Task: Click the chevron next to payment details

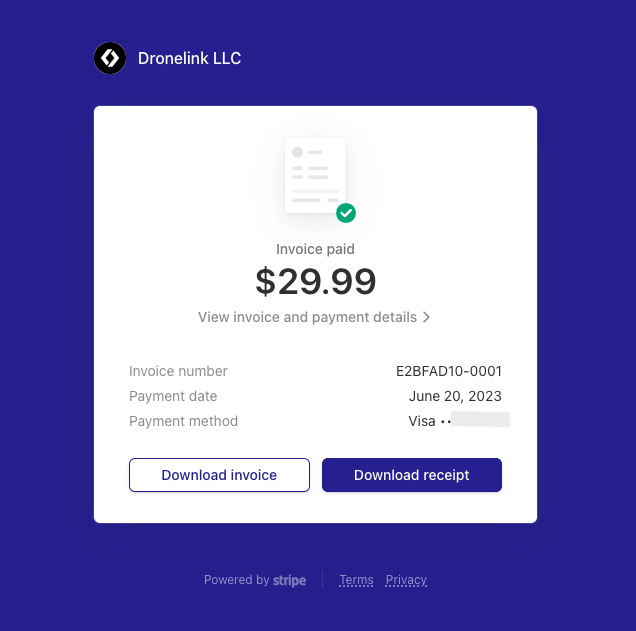Action: [426, 317]
